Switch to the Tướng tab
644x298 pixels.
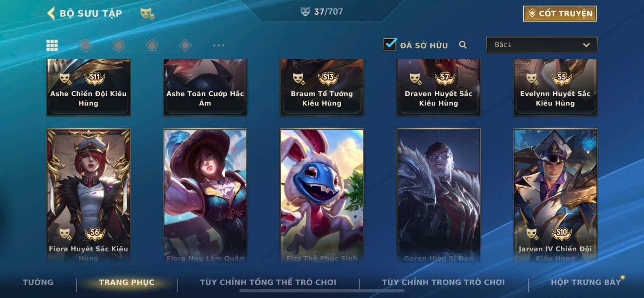(38, 282)
